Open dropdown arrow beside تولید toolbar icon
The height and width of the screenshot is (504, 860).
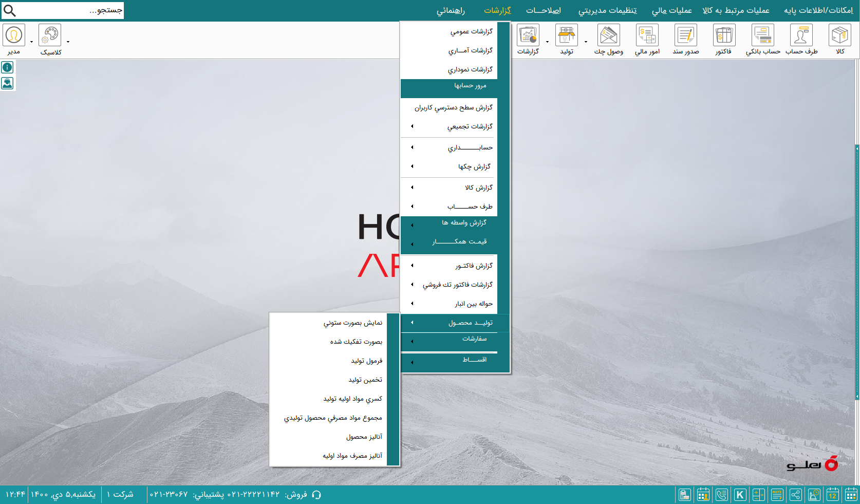[x=586, y=42]
